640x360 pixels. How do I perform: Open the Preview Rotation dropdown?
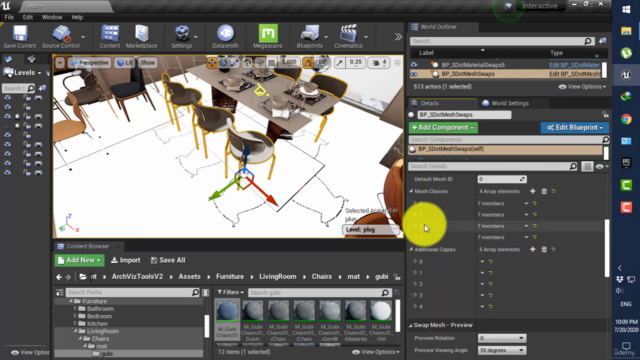point(502,338)
